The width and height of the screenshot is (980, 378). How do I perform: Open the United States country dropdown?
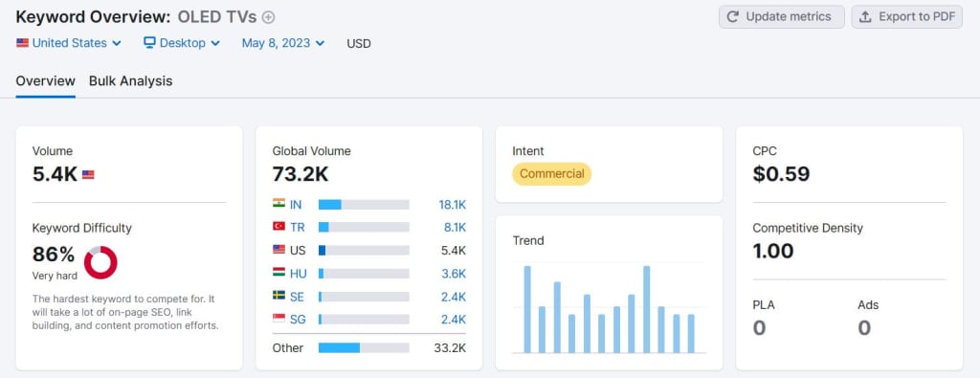click(x=69, y=43)
